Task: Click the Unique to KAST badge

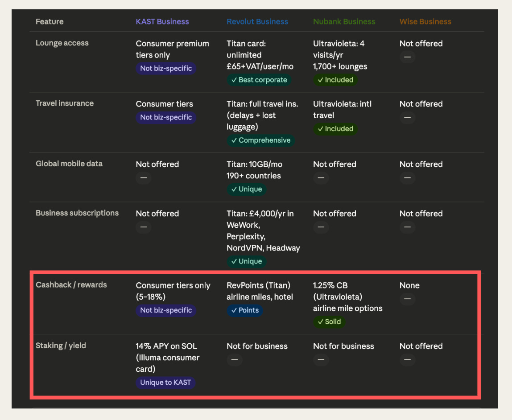Action: 165,383
